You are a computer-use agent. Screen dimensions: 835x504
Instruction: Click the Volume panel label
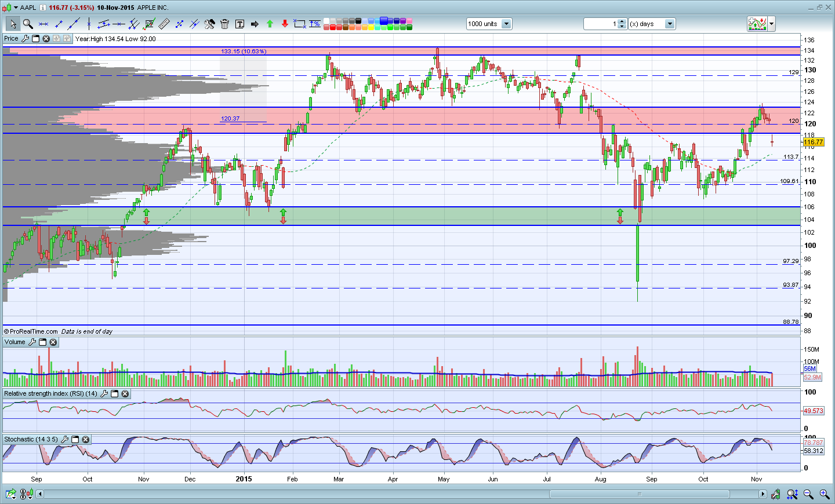(14, 342)
